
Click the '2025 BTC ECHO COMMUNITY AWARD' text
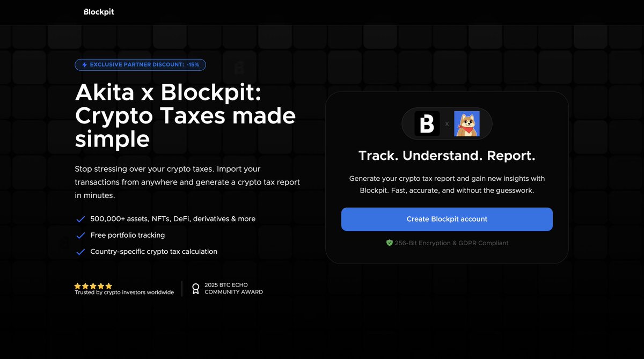pos(234,288)
